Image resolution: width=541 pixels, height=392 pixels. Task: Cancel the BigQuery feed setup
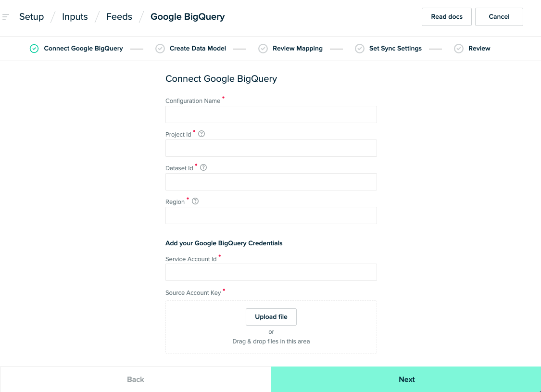[499, 17]
